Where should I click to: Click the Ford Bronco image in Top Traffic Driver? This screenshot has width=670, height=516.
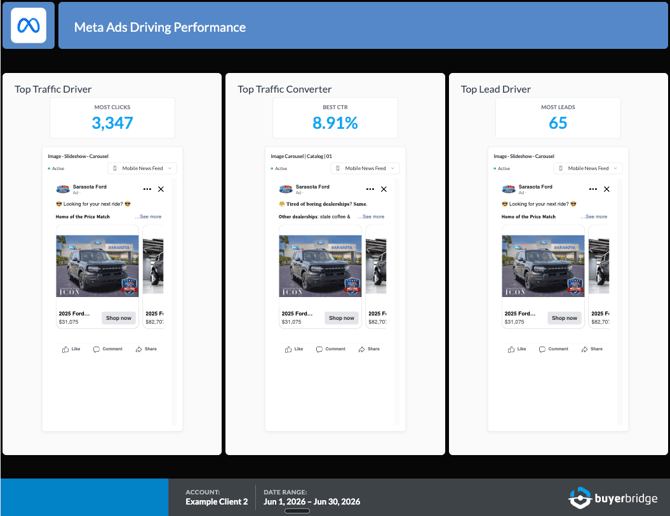tap(97, 266)
